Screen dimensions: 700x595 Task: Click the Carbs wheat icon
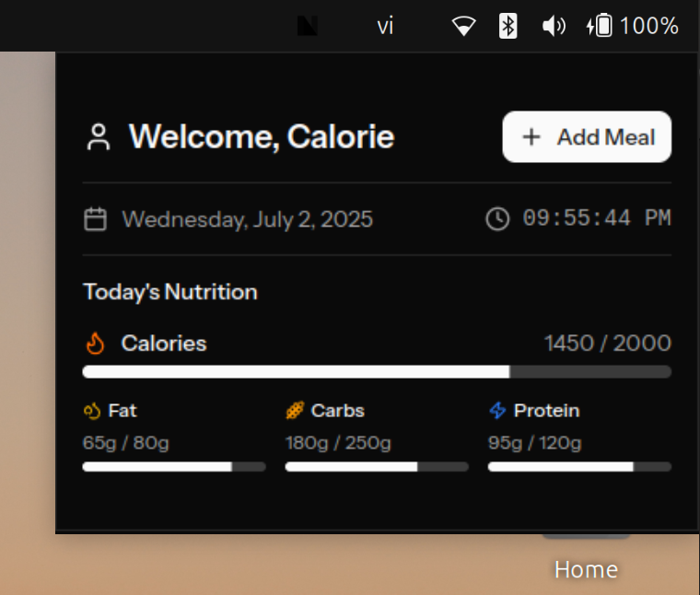click(295, 411)
